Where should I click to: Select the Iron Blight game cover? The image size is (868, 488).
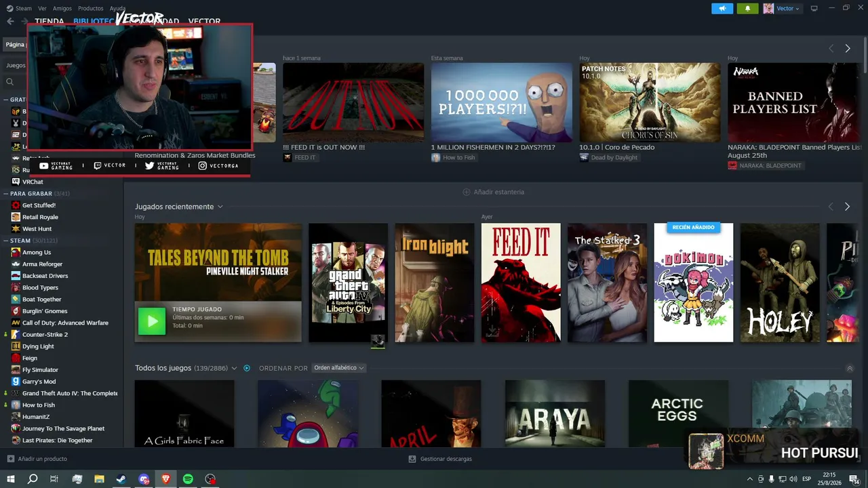click(435, 283)
